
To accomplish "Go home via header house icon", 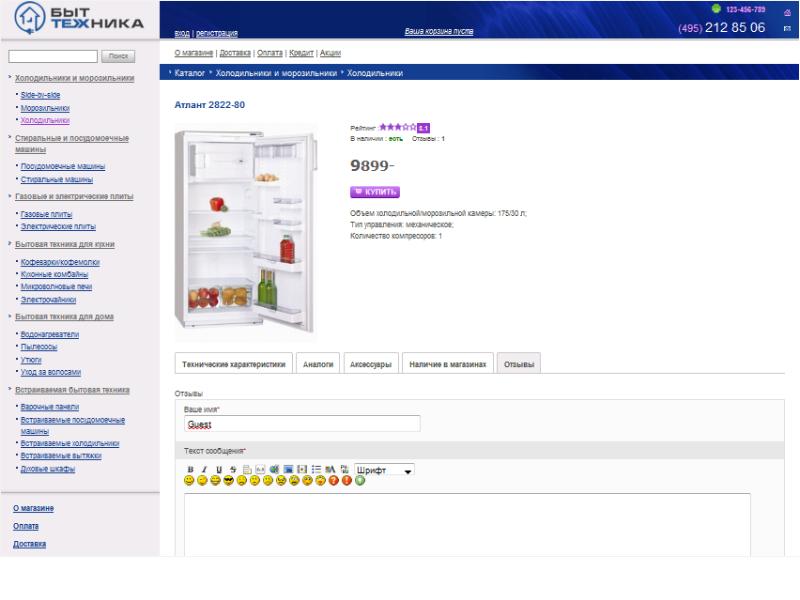I will pyautogui.click(x=787, y=13).
